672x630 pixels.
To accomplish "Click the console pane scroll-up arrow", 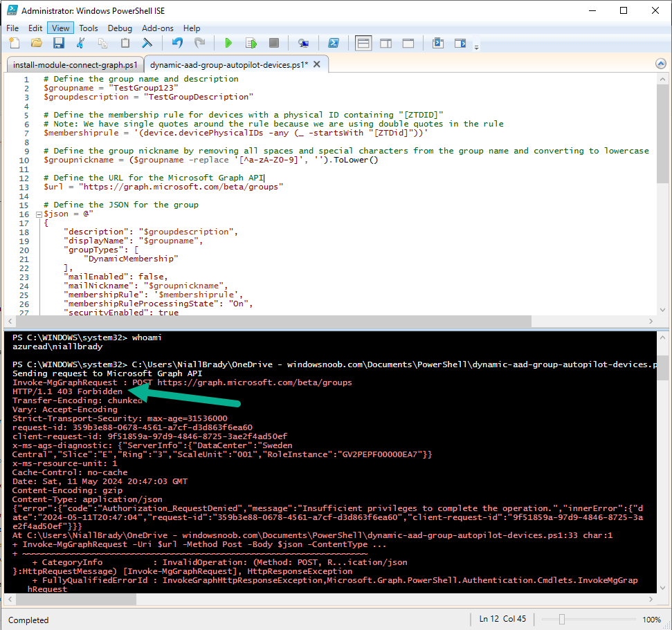I will coord(662,337).
